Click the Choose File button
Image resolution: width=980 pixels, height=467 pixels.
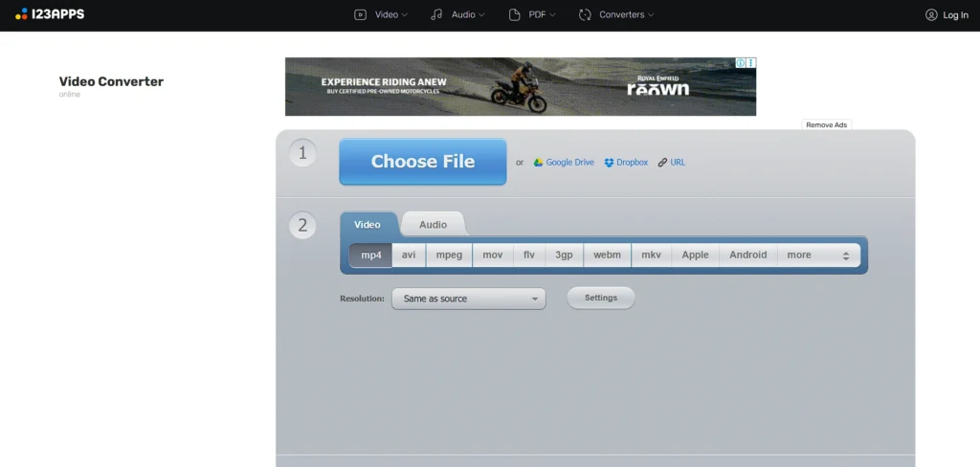coord(423,162)
